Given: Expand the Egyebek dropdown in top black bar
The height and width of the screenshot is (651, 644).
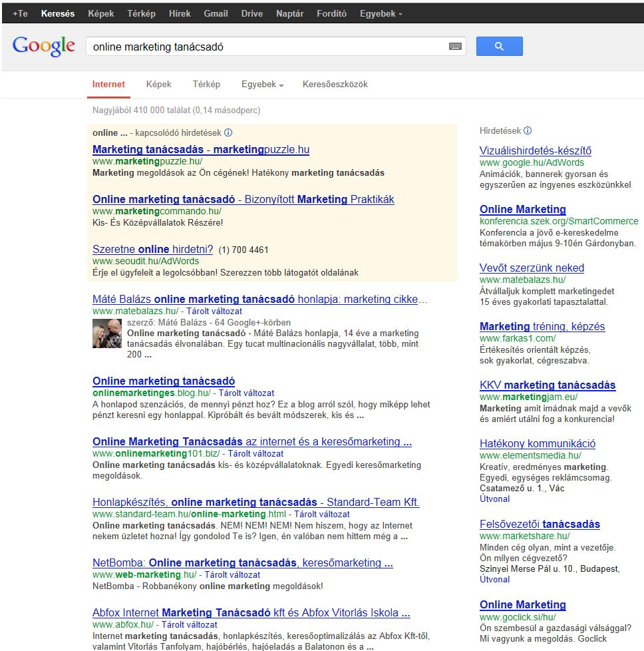Looking at the screenshot, I should point(381,13).
